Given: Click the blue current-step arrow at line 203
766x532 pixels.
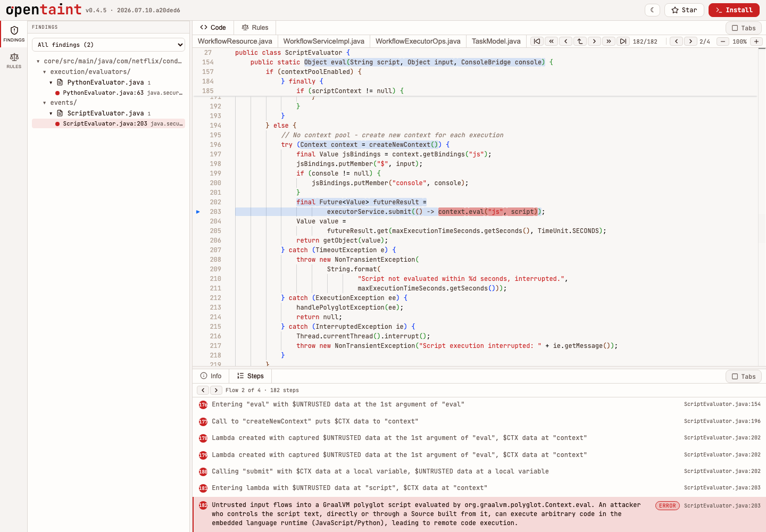Looking at the screenshot, I should (198, 212).
